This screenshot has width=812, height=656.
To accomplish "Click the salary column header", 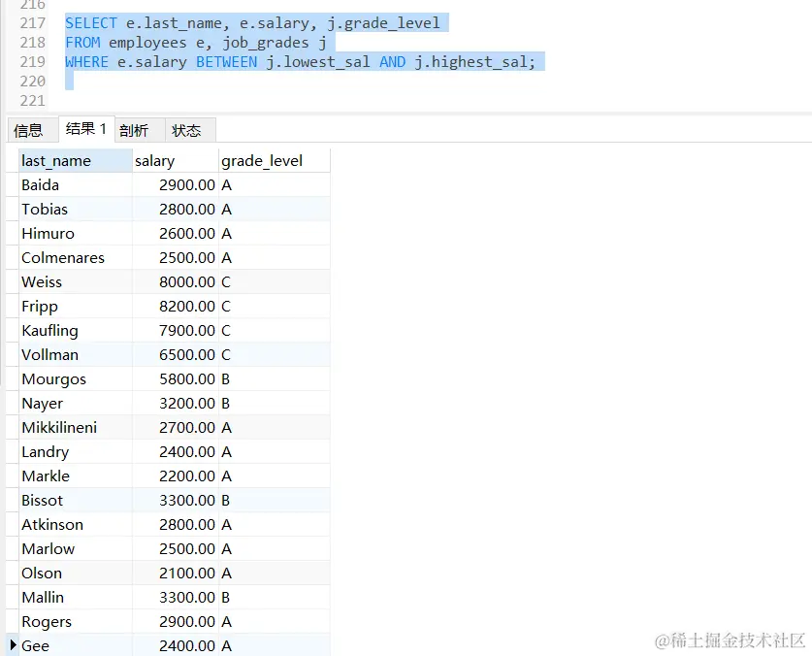I will [176, 161].
